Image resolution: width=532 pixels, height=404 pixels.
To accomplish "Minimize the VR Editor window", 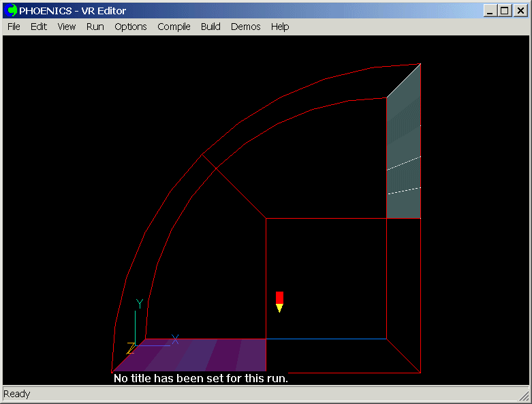I will coord(490,10).
